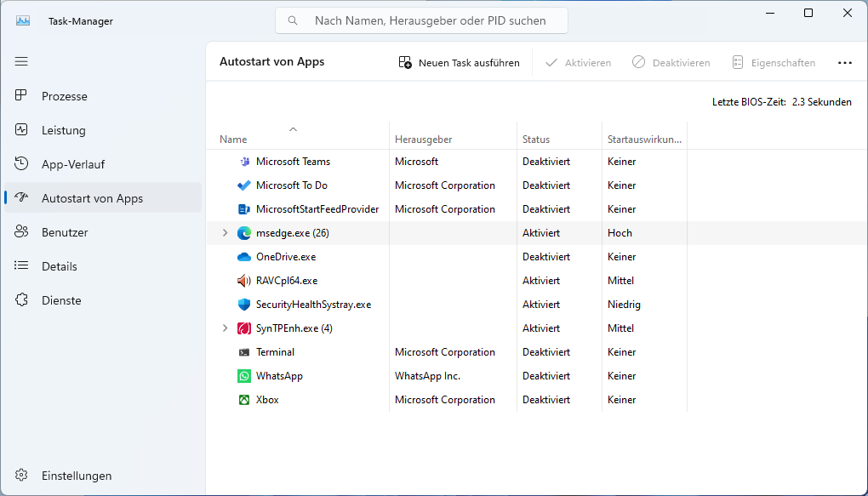
Task: Select the SecurityHealthSystray.exe entry
Action: point(313,305)
